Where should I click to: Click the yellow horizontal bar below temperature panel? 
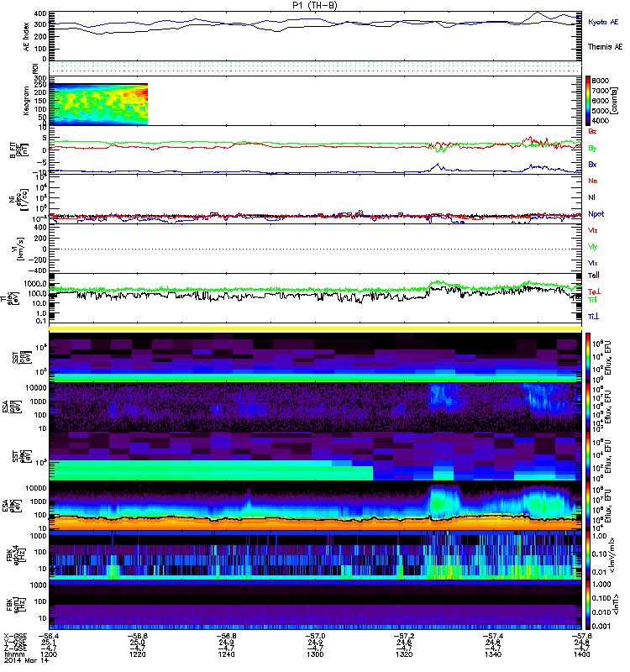pos(316,328)
